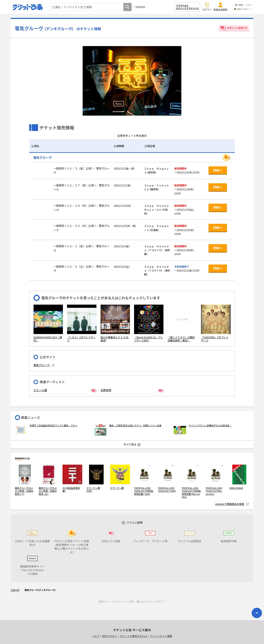Expand 初めての方へ dropdown
This screenshot has width=264, height=644.
(x=243, y=9)
